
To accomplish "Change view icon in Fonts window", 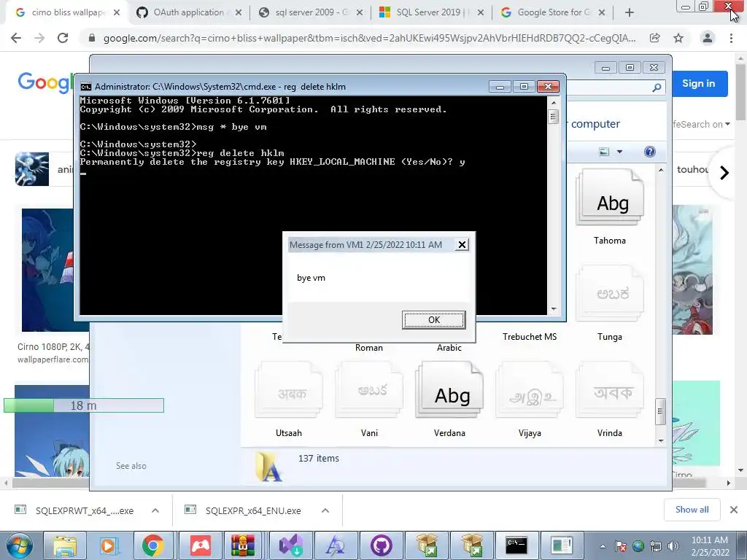I will [604, 152].
